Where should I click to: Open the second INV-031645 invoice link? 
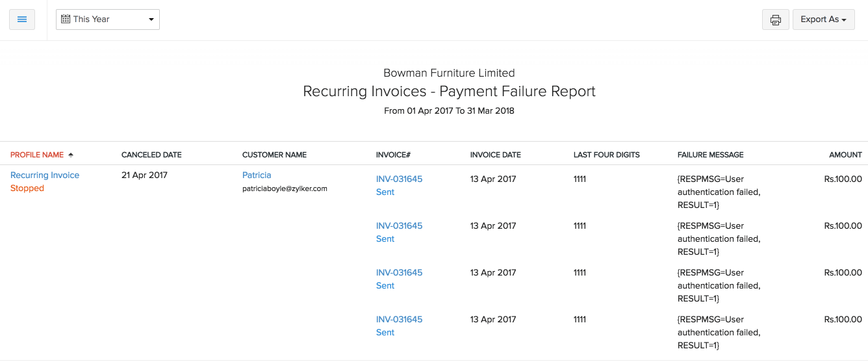click(x=399, y=226)
